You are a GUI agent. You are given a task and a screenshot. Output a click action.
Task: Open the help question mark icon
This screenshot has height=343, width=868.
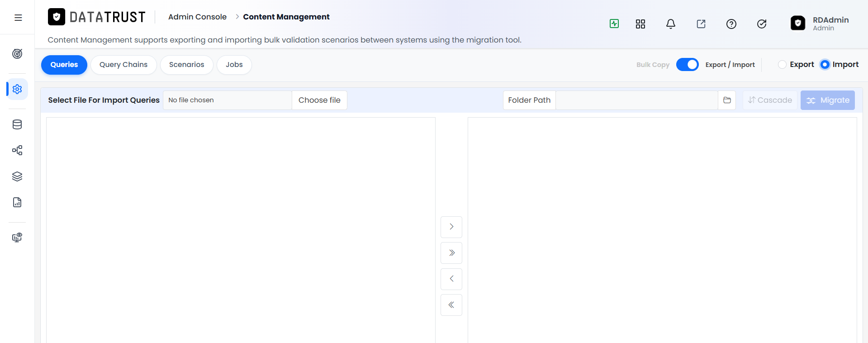731,24
